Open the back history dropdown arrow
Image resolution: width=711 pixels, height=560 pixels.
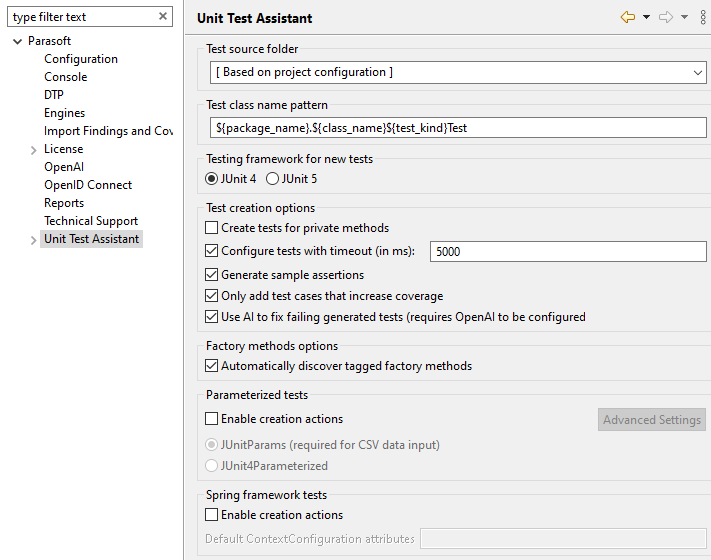click(646, 17)
